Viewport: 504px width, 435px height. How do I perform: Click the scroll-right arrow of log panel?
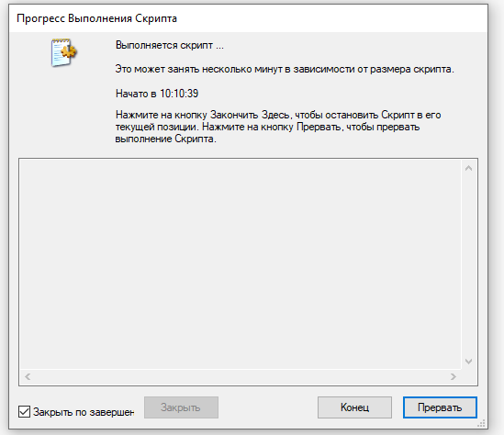point(454,376)
